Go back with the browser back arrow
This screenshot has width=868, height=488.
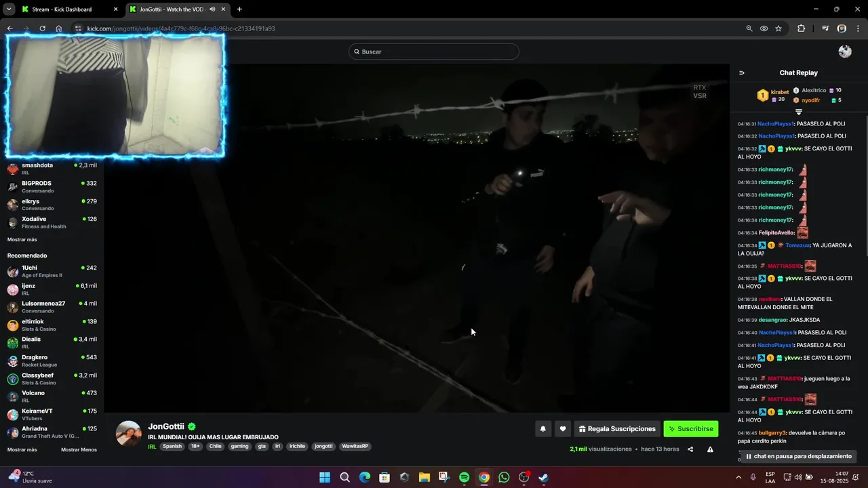[9, 28]
